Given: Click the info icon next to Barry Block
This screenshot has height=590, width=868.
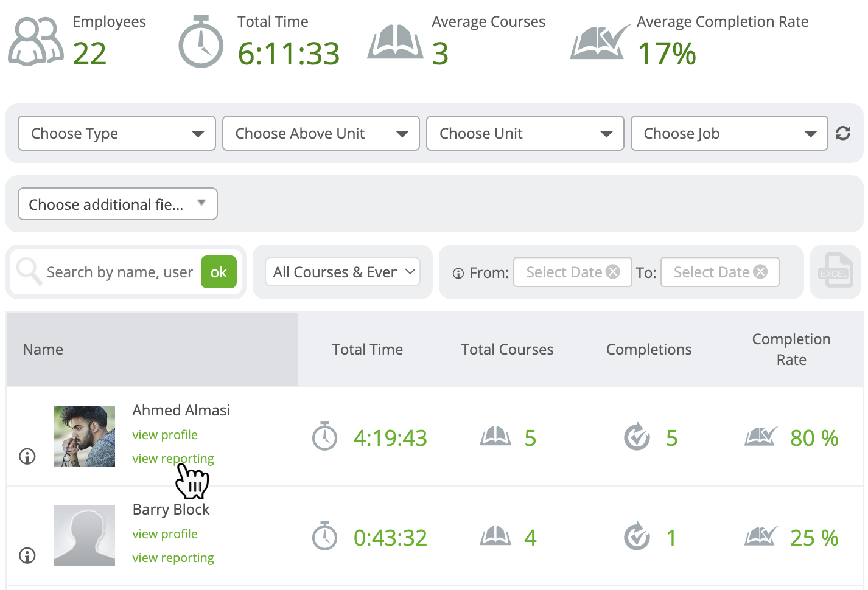Looking at the screenshot, I should click(27, 555).
